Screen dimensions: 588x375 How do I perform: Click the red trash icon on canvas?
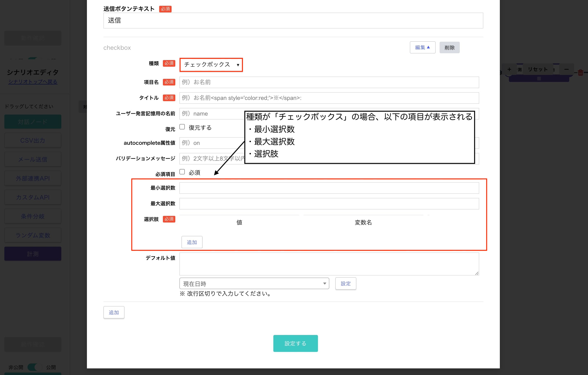[580, 72]
